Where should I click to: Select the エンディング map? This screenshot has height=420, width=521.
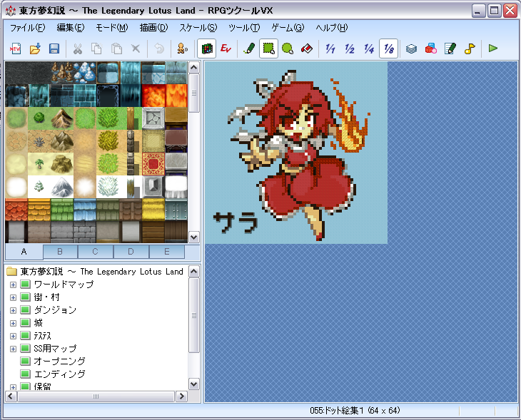click(x=59, y=374)
